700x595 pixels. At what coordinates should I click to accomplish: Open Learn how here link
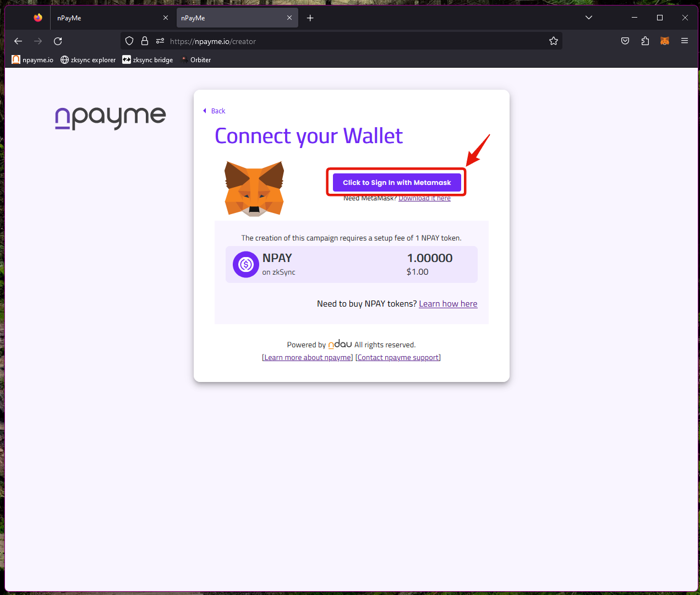point(448,304)
